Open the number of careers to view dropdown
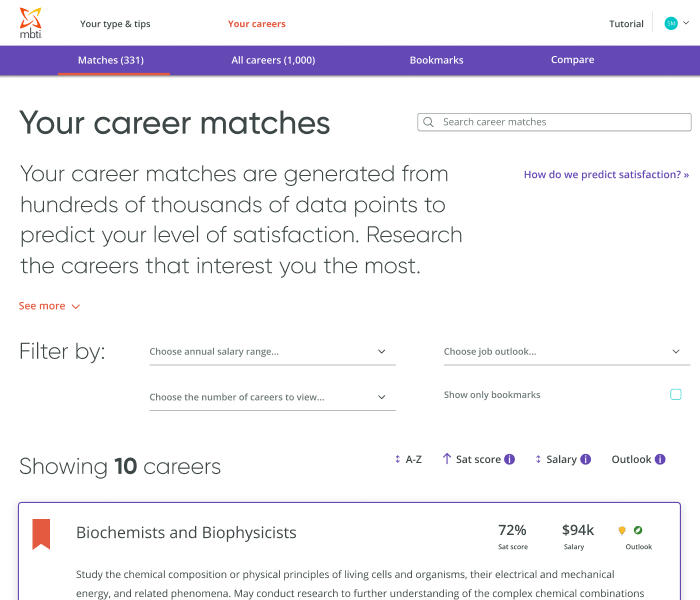Image resolution: width=700 pixels, height=600 pixels. click(268, 397)
